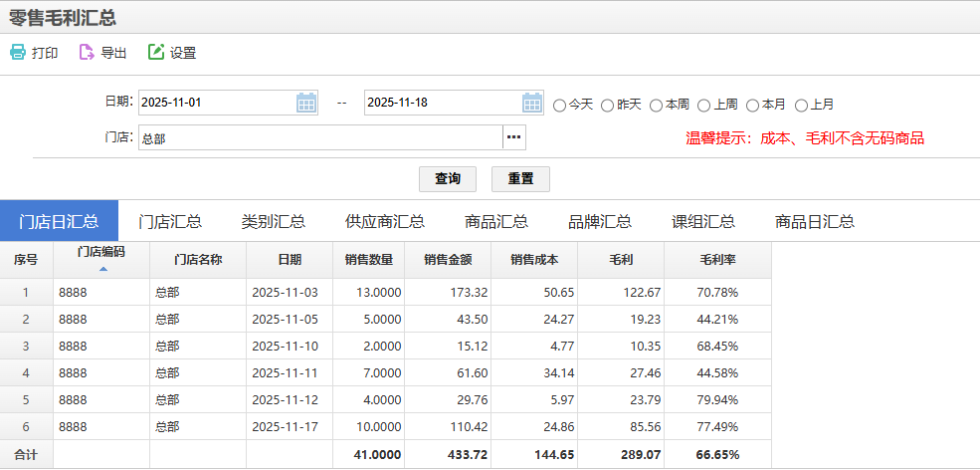Viewport: 980px width, 470px height.
Task: Sort by the 毛利率 column header
Action: [x=716, y=260]
